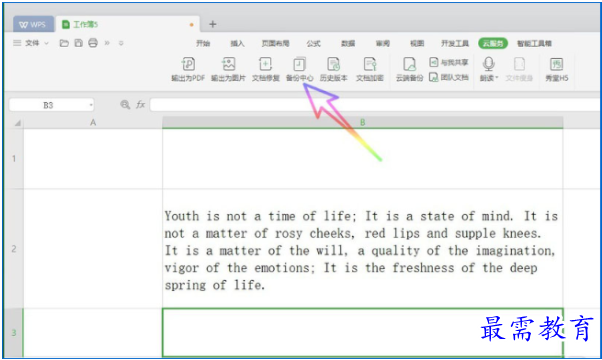
Task: Select cell A2
Action: tap(93, 249)
